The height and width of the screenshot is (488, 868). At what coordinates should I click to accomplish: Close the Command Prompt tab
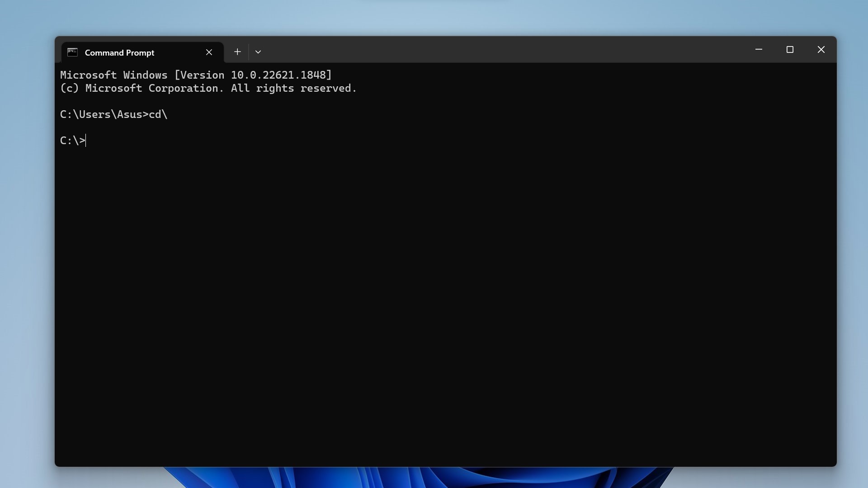click(209, 52)
